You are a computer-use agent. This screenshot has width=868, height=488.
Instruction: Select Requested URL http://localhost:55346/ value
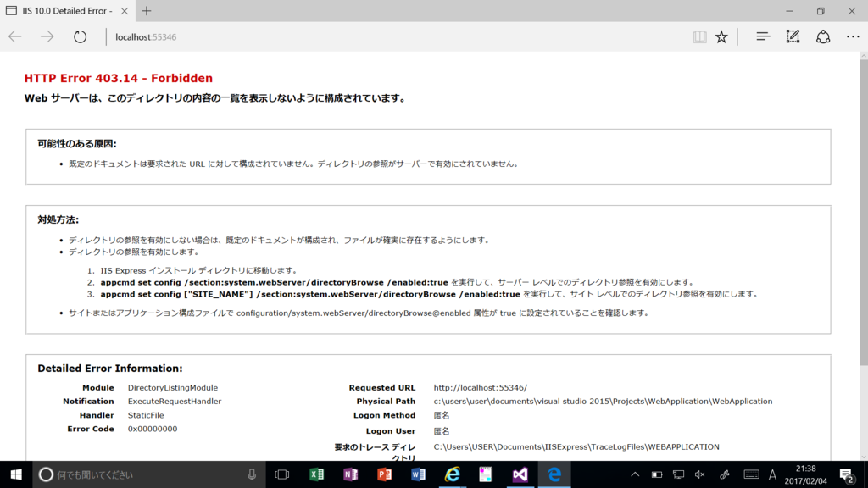480,387
